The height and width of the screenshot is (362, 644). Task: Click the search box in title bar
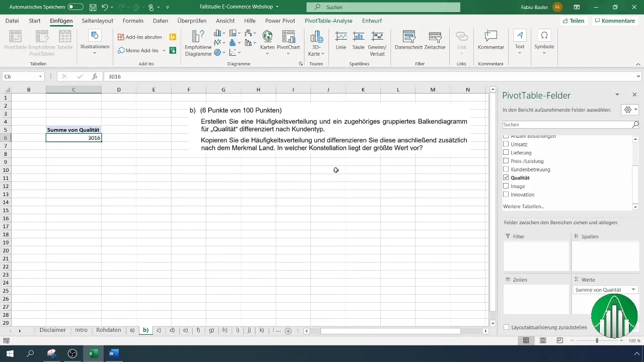pyautogui.click(x=383, y=7)
